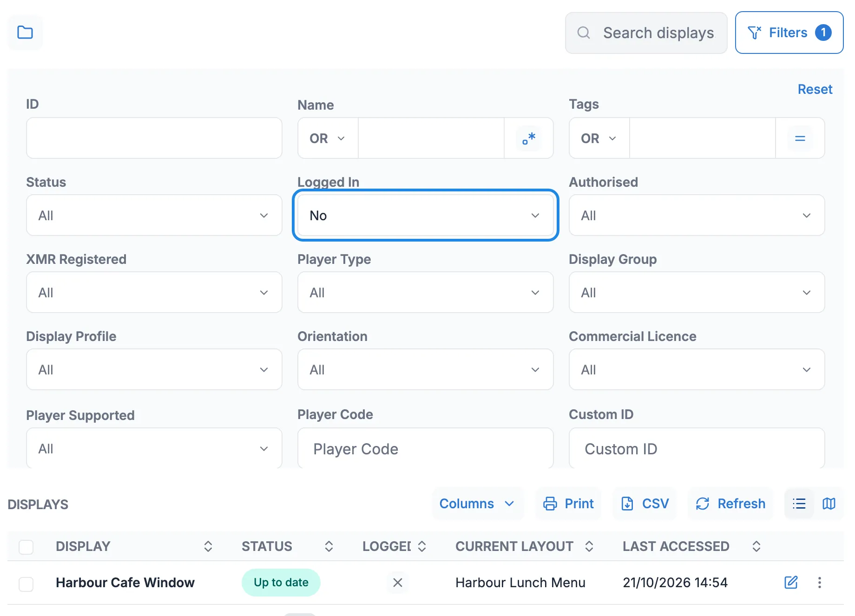
Task: Expand the Player Type dropdown
Action: point(426,293)
